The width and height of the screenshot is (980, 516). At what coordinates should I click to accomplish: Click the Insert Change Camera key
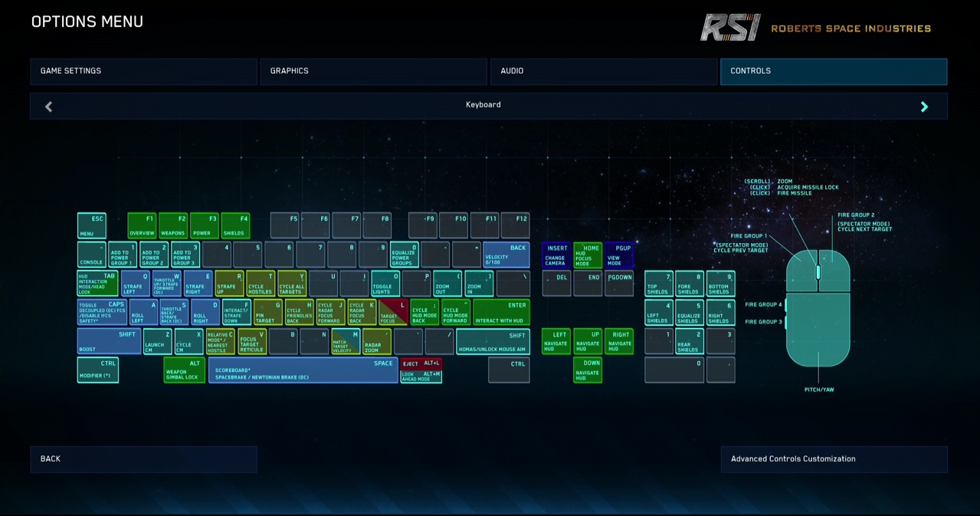[556, 255]
